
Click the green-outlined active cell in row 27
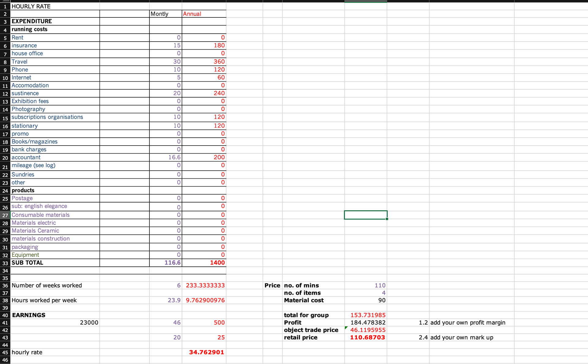(x=366, y=215)
